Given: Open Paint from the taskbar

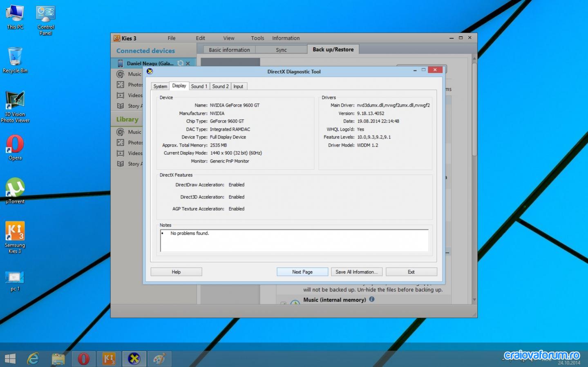Looking at the screenshot, I should coord(159,359).
